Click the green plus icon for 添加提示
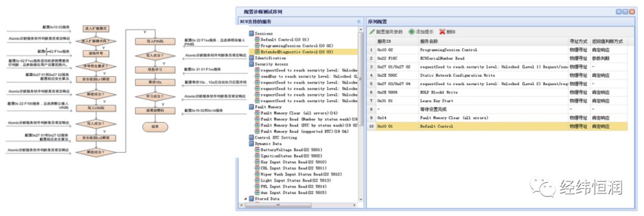Image resolution: width=644 pixels, height=216 pixels. pos(411,32)
